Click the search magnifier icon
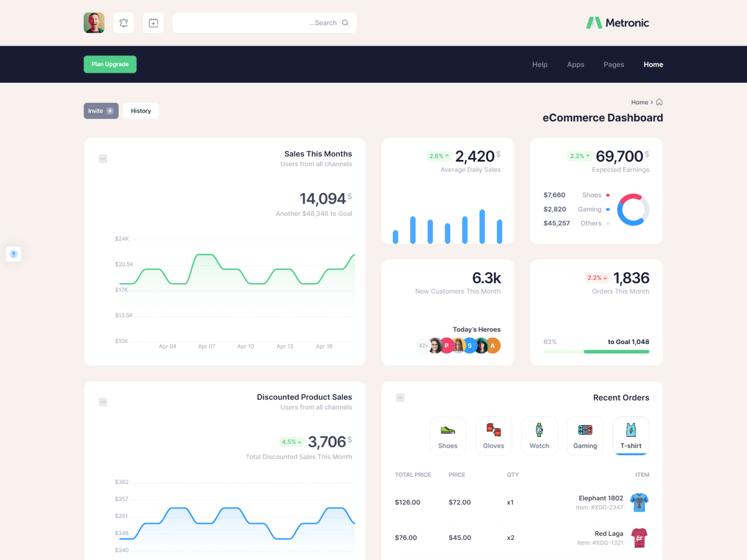The image size is (747, 560). 345,23
